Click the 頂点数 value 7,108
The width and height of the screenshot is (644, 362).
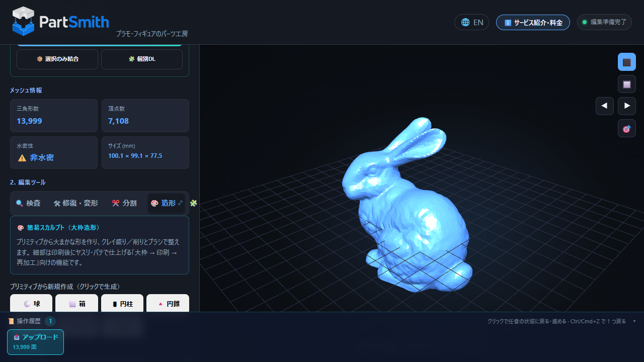tap(118, 121)
